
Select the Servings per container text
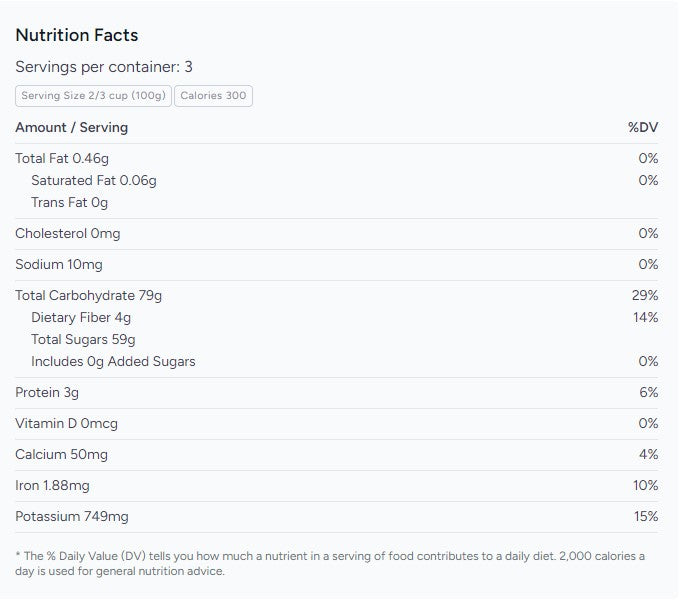coord(104,67)
